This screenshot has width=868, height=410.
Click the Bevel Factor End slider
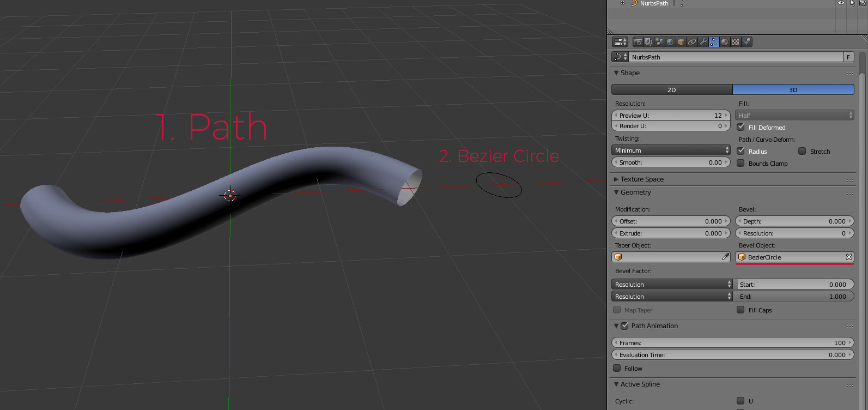tap(794, 297)
